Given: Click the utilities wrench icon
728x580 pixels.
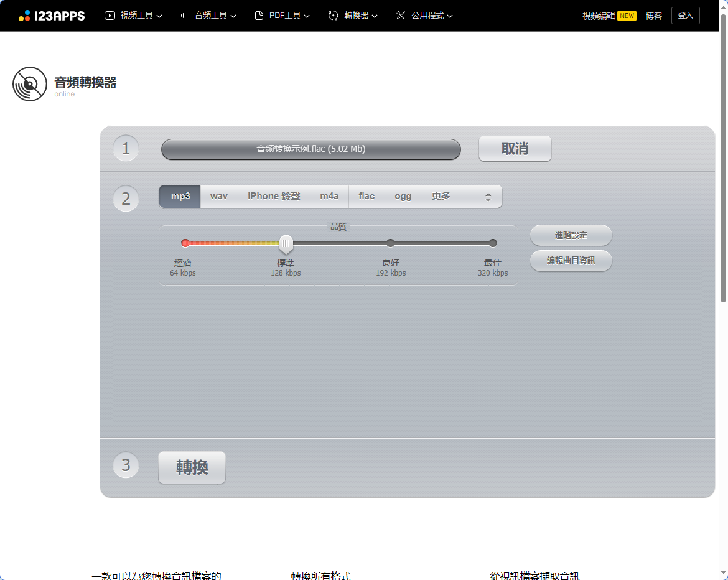Looking at the screenshot, I should point(401,16).
